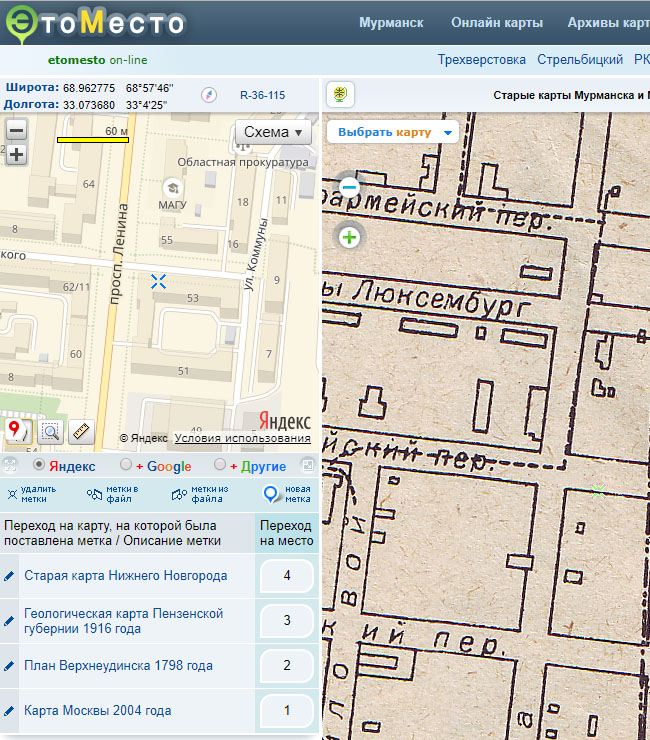Open the Мурманск menu item
The image size is (650, 740).
pos(391,23)
